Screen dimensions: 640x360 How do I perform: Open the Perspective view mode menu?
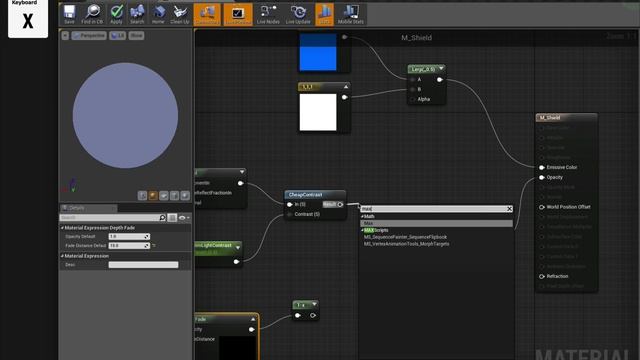[89, 36]
